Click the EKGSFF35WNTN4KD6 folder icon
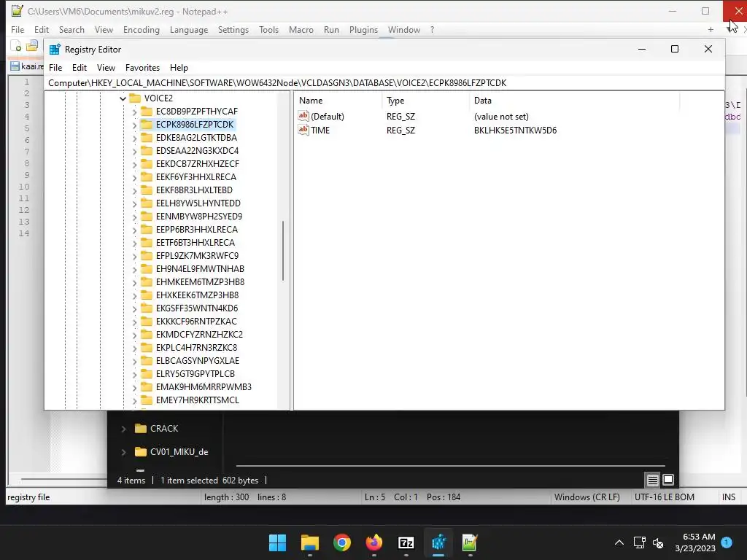The image size is (747, 560). 147,308
